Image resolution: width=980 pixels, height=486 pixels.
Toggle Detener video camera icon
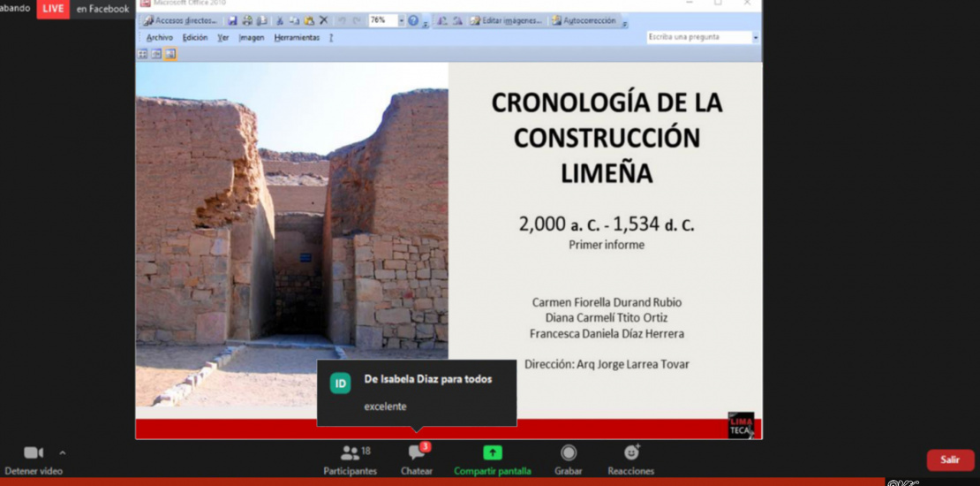34,452
